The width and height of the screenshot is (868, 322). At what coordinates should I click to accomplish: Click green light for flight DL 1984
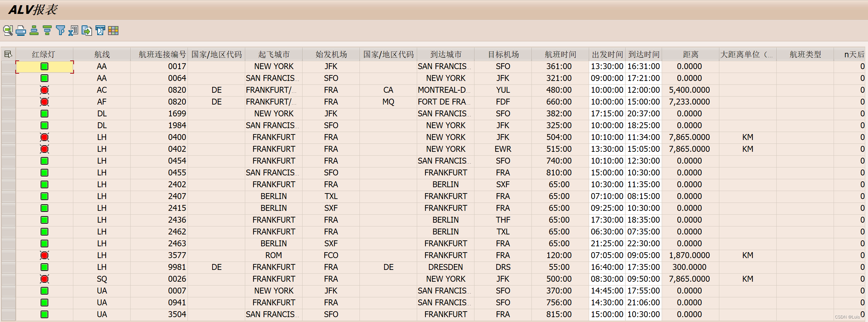coord(44,125)
